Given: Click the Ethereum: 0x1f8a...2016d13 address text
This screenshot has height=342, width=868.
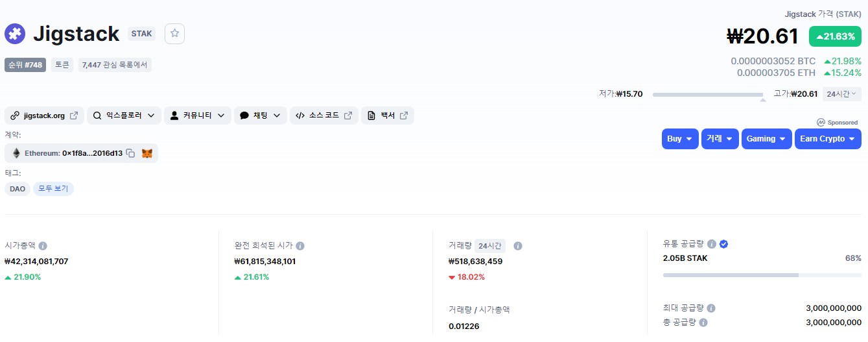Looking at the screenshot, I should pos(73,153).
